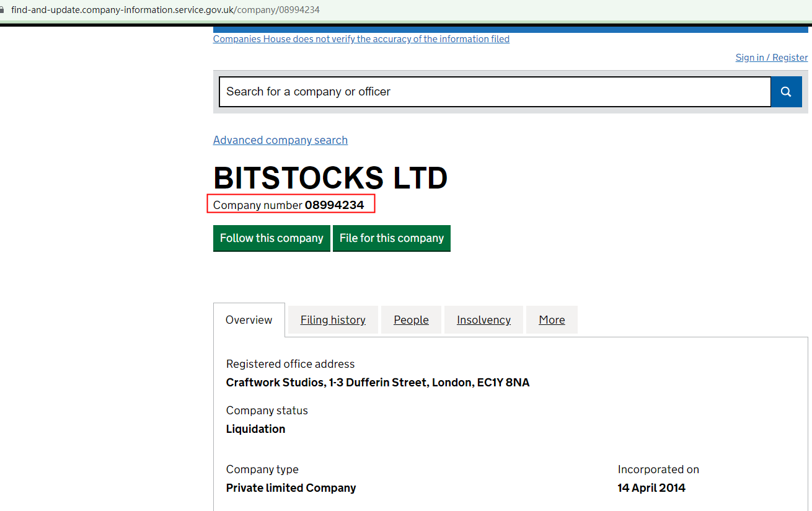The height and width of the screenshot is (511, 812).
Task: Click the Private limited Company value
Action: (x=291, y=488)
